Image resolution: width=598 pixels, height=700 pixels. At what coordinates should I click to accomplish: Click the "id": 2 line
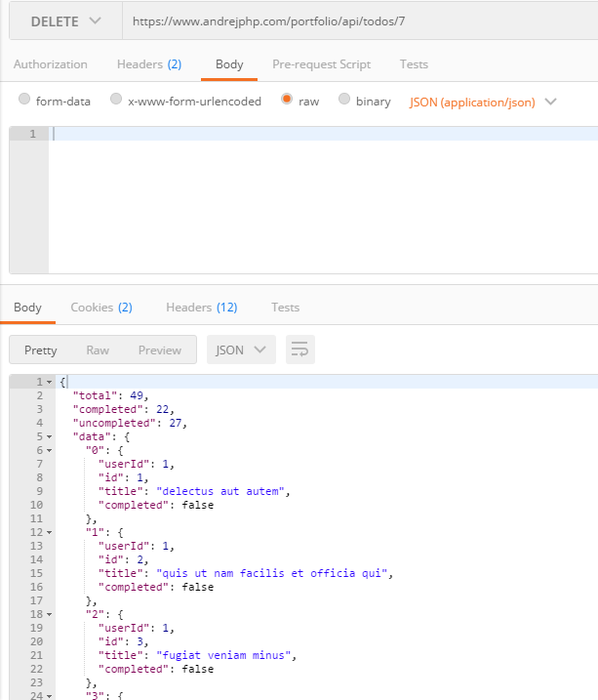coord(124,559)
